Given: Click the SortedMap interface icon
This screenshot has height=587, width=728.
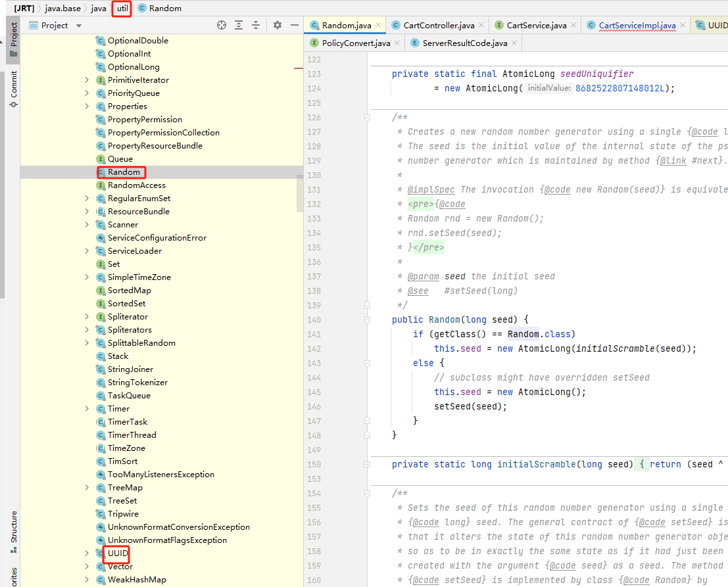Looking at the screenshot, I should coord(100,291).
